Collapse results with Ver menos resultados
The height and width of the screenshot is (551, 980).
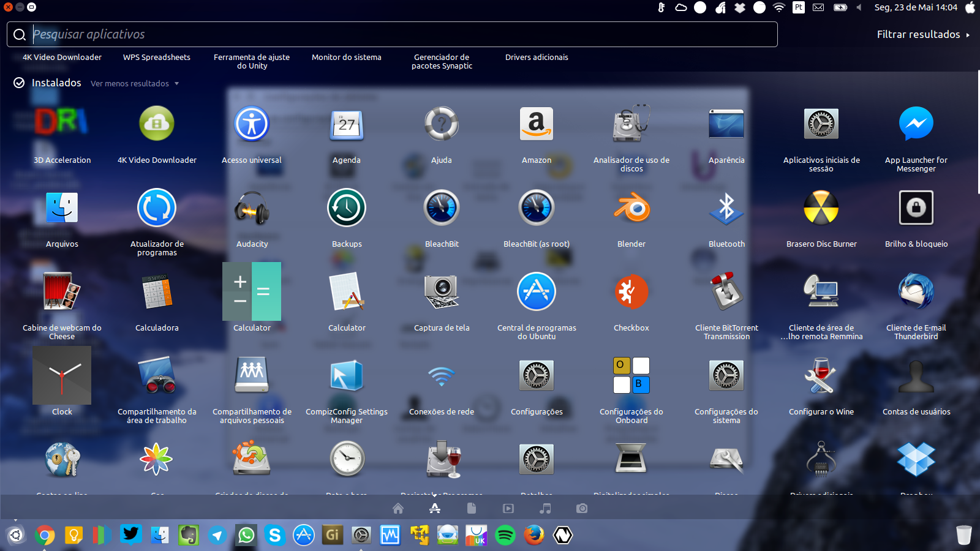point(135,83)
